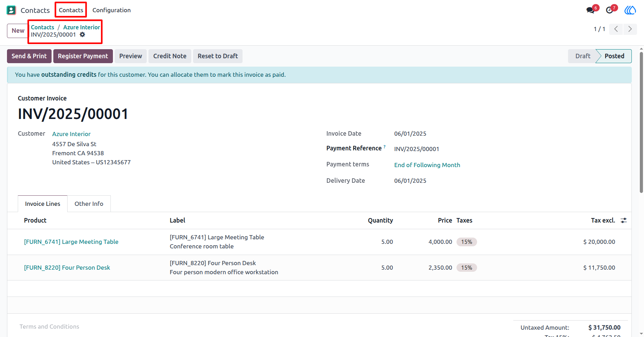Screen dimensions: 644x337
Task: Open the Four Person Desk product link
Action: [67, 268]
